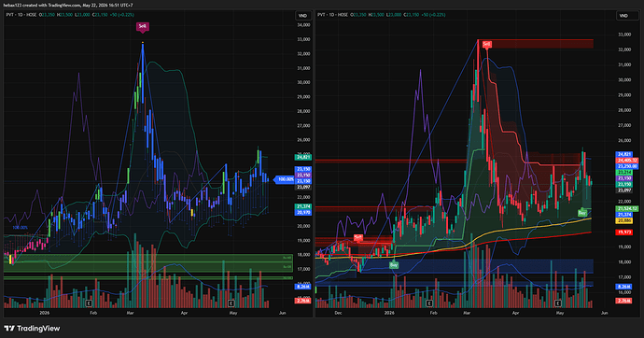Select the red 19,973 price label
644x338 pixels.
[x=623, y=232]
